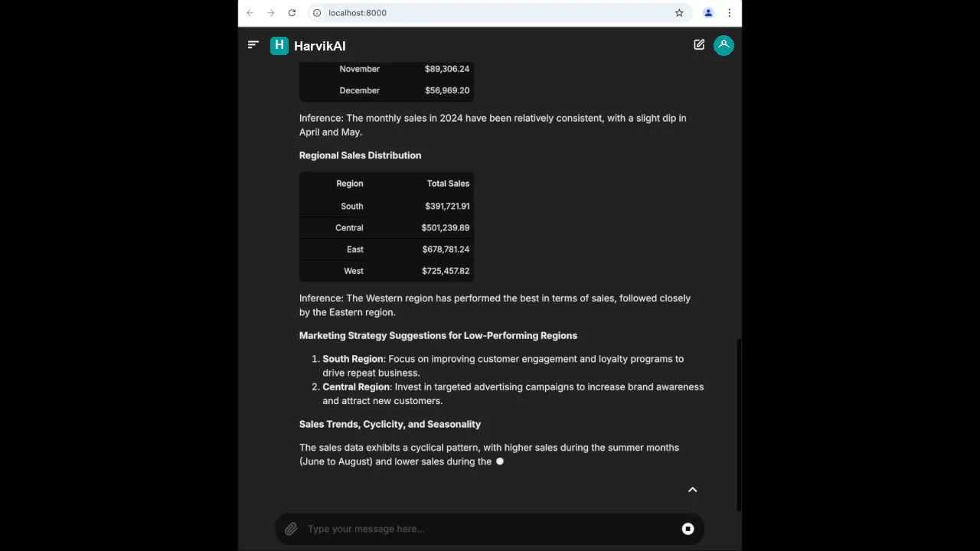View site information icon in address bar
This screenshot has height=551, width=980.
(317, 13)
